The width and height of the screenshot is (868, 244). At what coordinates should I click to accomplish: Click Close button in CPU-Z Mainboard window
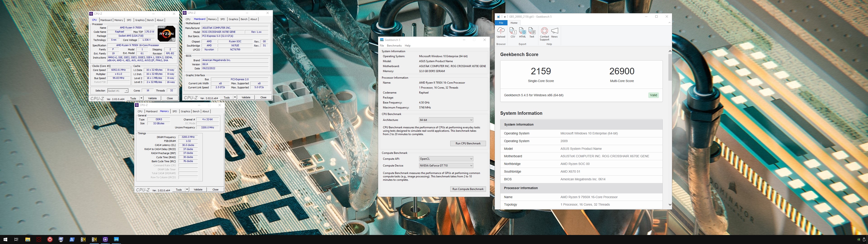coord(263,97)
